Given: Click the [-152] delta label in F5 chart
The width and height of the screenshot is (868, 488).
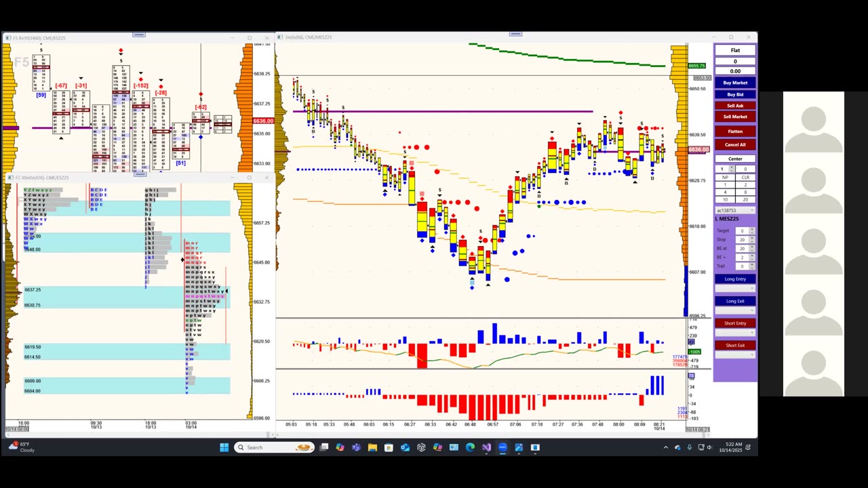Looking at the screenshot, I should (140, 85).
